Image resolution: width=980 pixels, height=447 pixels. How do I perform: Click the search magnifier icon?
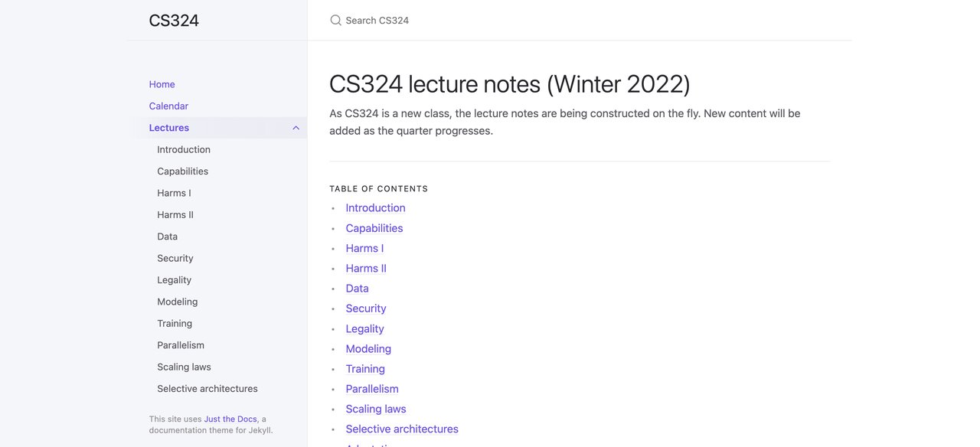pyautogui.click(x=335, y=21)
